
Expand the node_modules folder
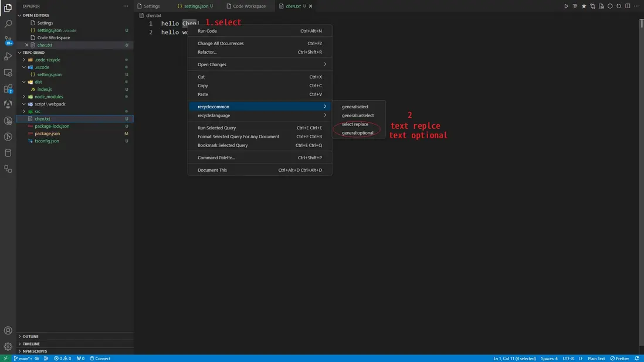coord(24,97)
